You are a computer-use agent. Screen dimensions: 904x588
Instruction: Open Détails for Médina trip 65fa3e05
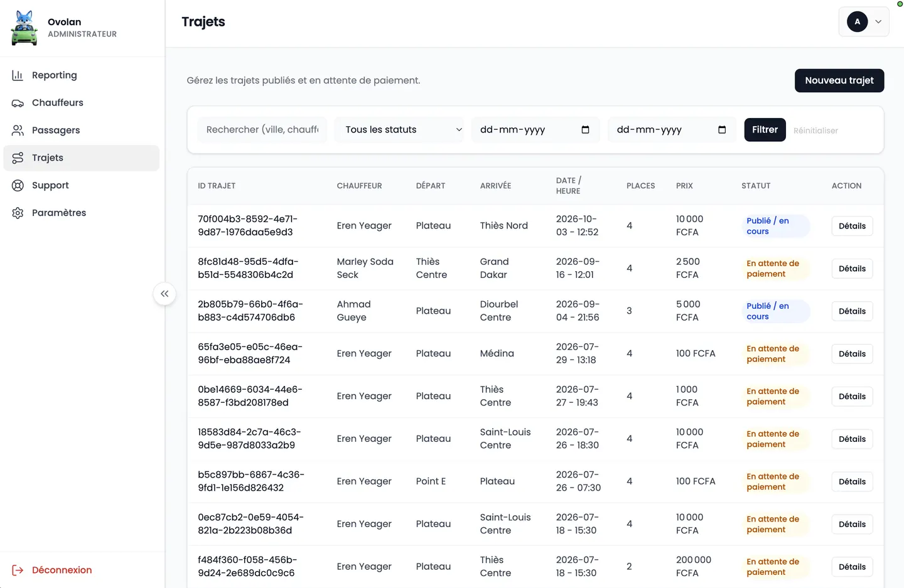tap(852, 354)
